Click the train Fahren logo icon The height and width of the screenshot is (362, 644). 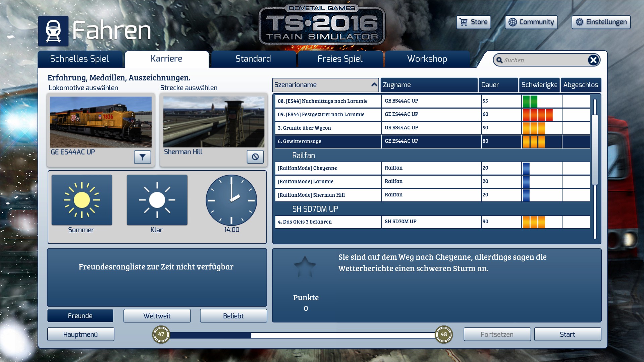53,31
